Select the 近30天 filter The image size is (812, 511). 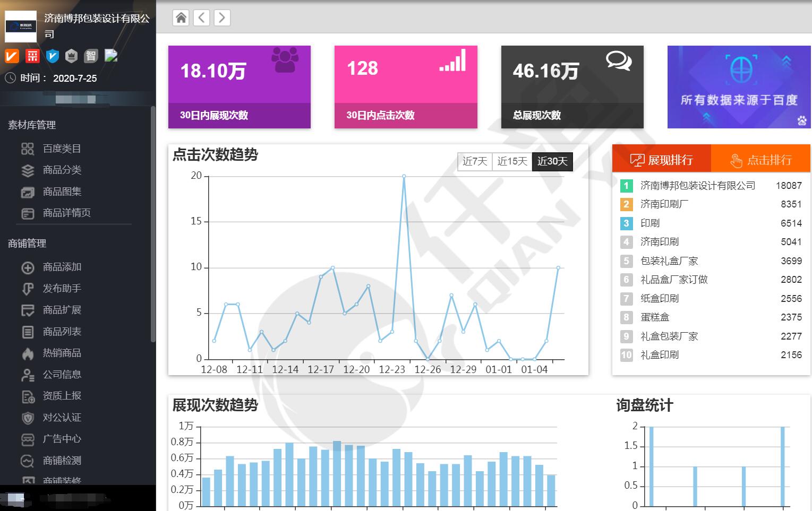click(552, 162)
